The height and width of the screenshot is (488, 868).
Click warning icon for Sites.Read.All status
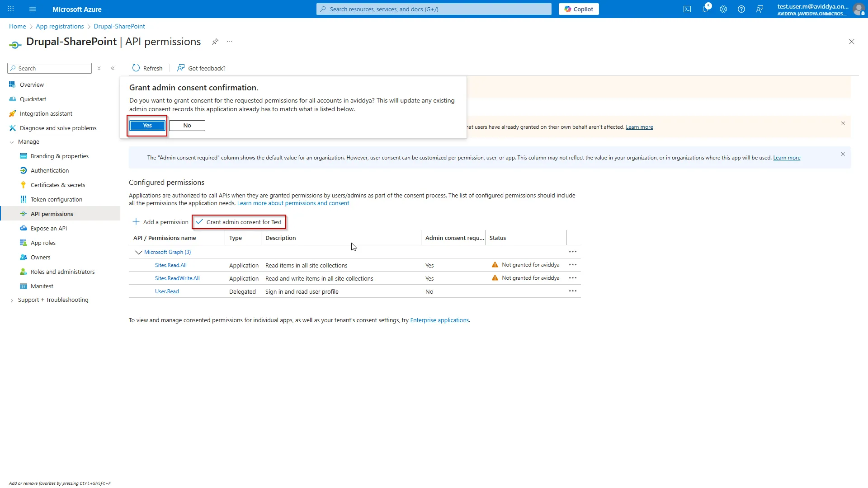(495, 265)
